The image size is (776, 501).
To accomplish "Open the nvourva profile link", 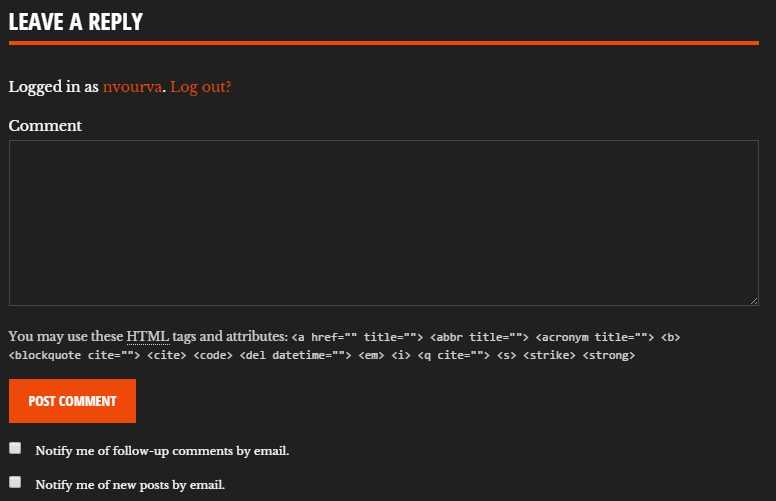I will coord(132,87).
